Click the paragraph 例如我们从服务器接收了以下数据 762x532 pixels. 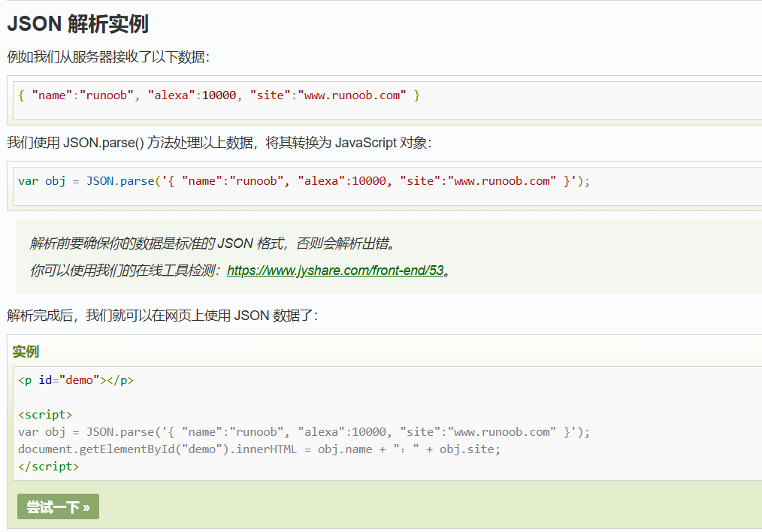tap(108, 57)
